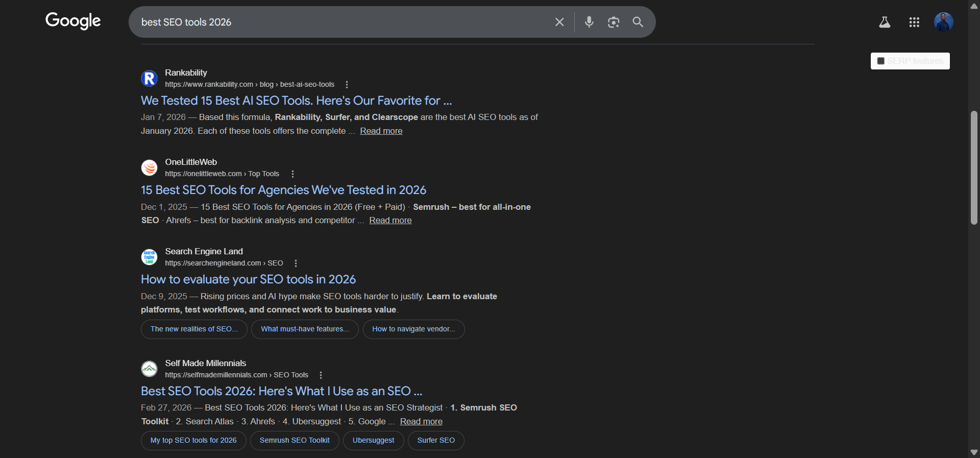Image resolution: width=980 pixels, height=458 pixels.
Task: Click the 'Feb 27, 2026' result date
Action: click(166, 408)
